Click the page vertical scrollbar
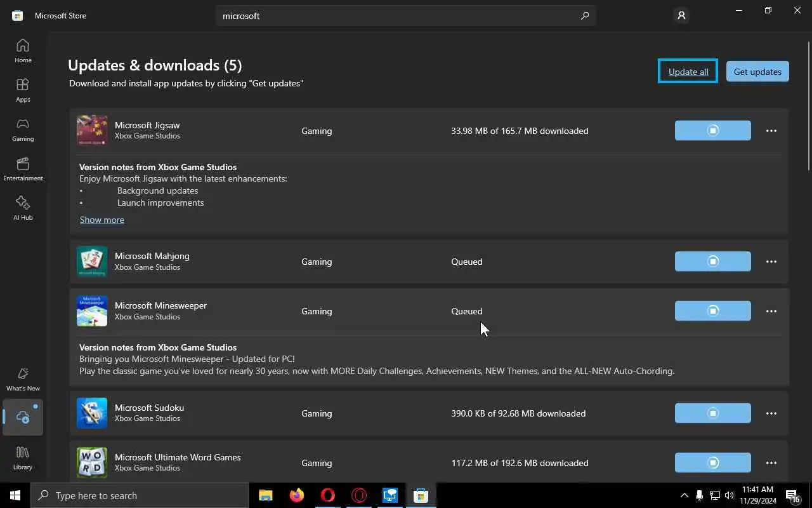The width and height of the screenshot is (812, 508). pyautogui.click(x=809, y=105)
